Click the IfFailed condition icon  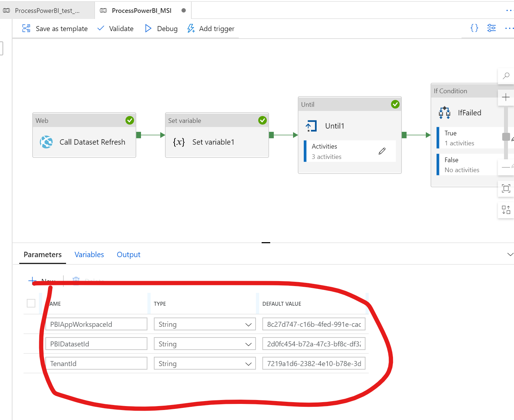[444, 112]
